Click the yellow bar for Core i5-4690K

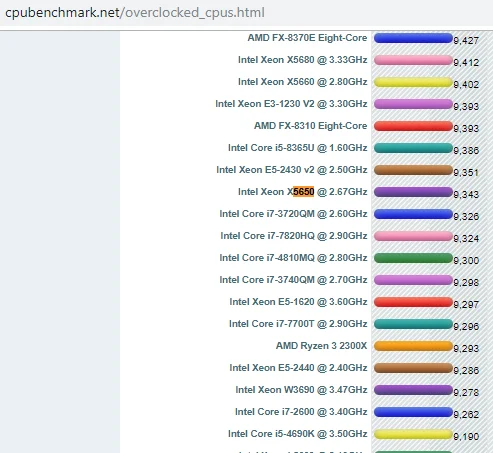[x=413, y=434]
